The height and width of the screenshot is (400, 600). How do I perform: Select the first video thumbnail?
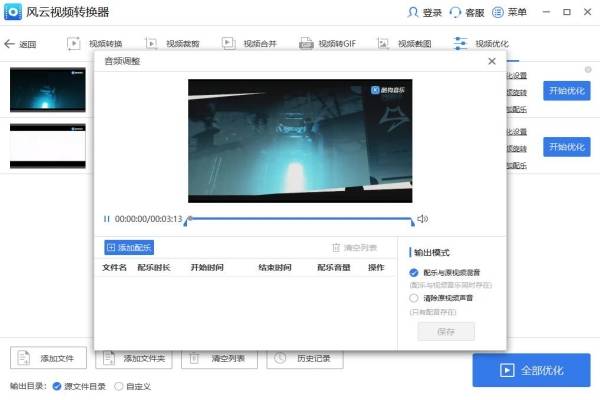tap(48, 90)
